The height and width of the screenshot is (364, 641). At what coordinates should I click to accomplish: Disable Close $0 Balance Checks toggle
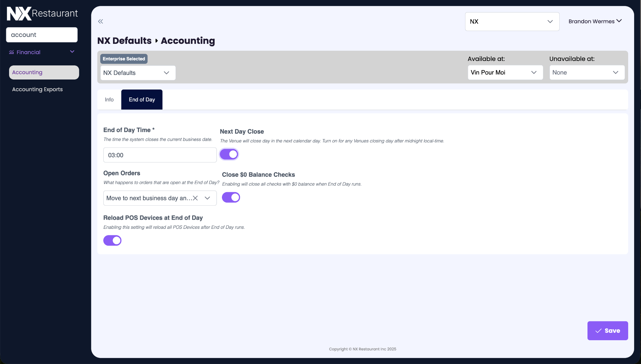231,197
